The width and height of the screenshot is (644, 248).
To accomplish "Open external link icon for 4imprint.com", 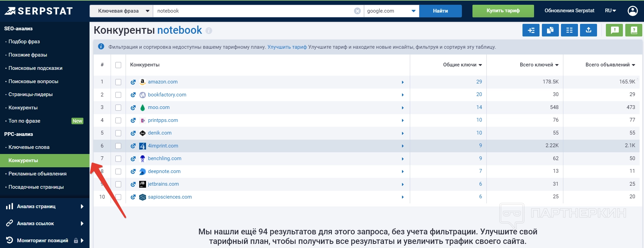I will tap(133, 146).
